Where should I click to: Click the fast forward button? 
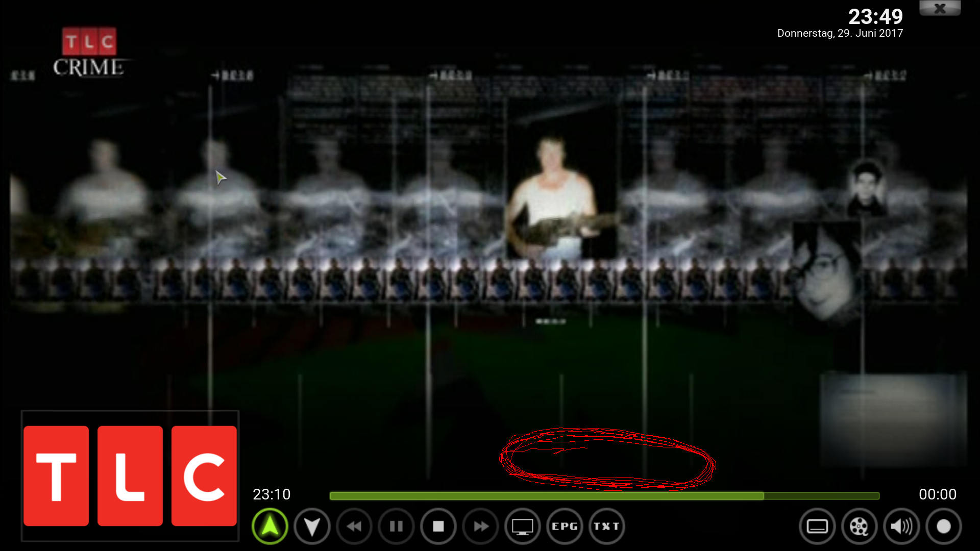tap(480, 526)
